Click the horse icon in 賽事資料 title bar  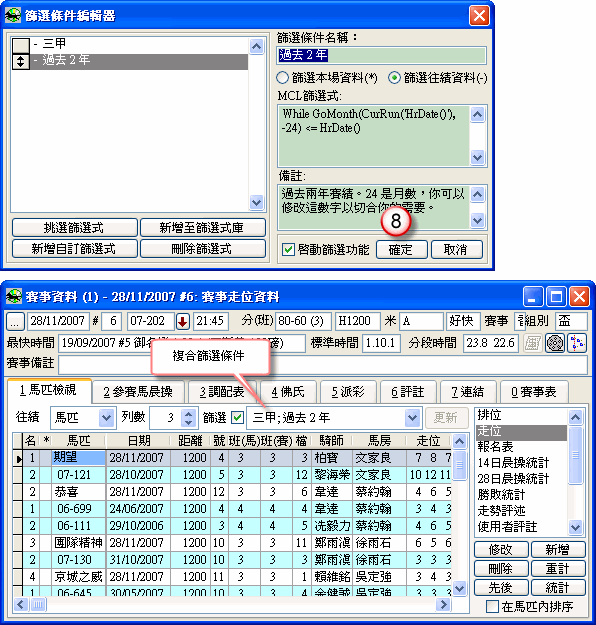[14, 297]
